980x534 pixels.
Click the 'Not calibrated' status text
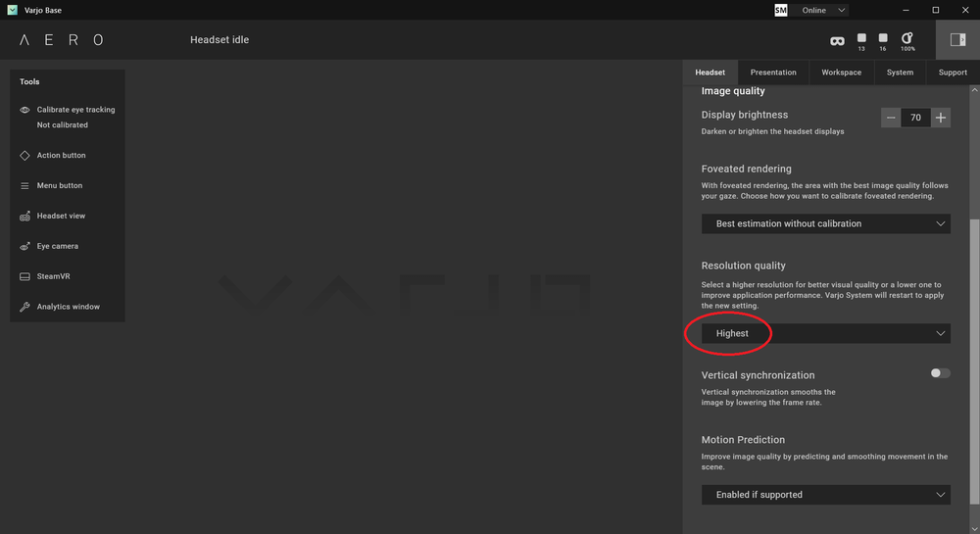63,124
